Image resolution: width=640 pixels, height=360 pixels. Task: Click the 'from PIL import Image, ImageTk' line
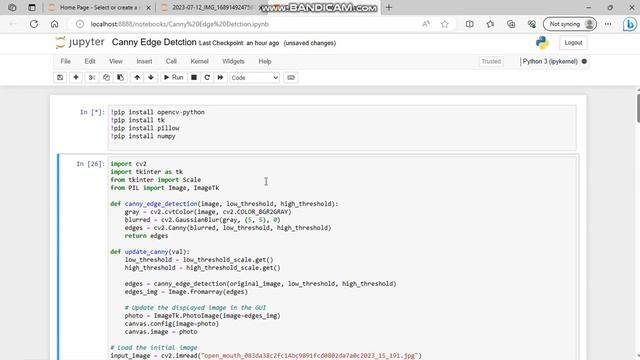point(164,188)
